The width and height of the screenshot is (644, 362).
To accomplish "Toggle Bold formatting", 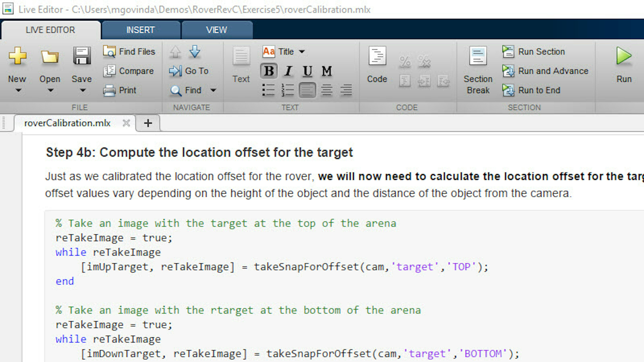I will [x=269, y=71].
